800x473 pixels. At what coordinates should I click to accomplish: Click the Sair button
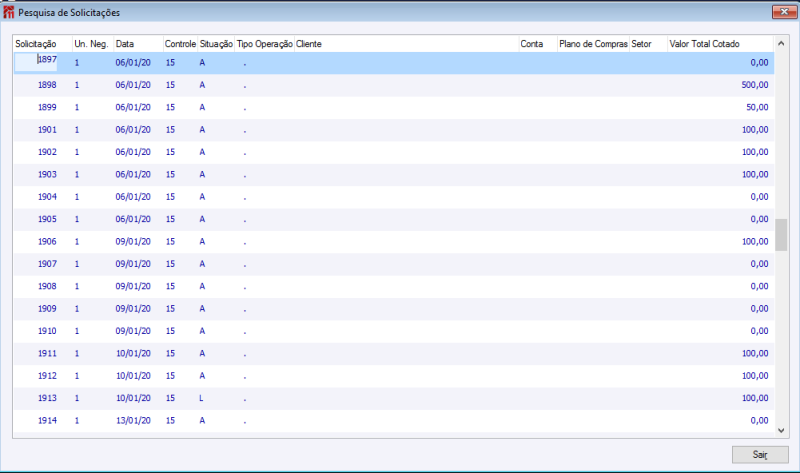point(760,454)
